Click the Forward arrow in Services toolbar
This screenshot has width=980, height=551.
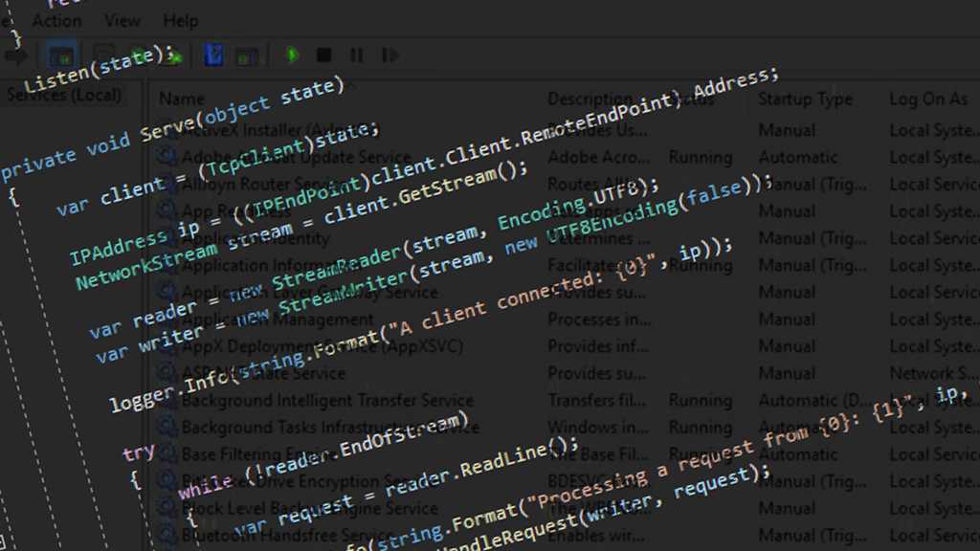pos(15,56)
